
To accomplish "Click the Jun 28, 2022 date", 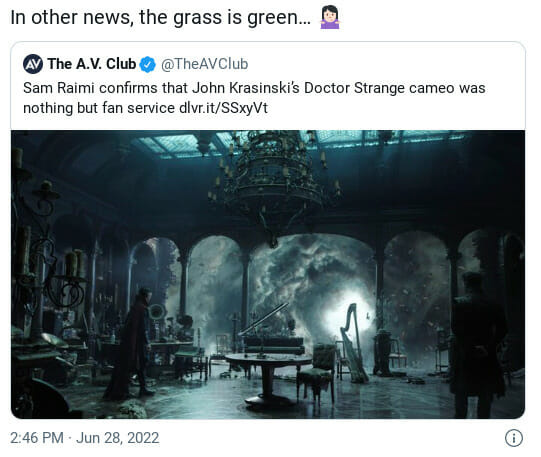I will point(118,438).
